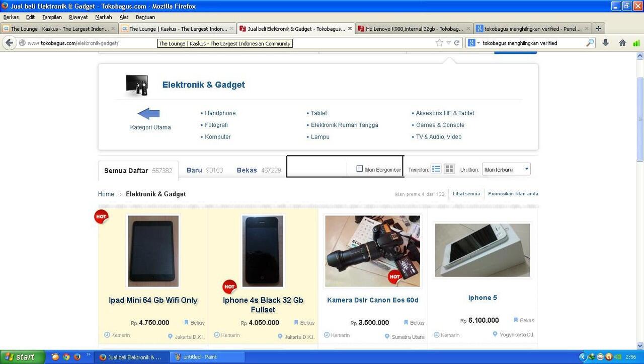The width and height of the screenshot is (644, 364).
Task: Click Chrome icon in quick launch
Action: point(66,357)
